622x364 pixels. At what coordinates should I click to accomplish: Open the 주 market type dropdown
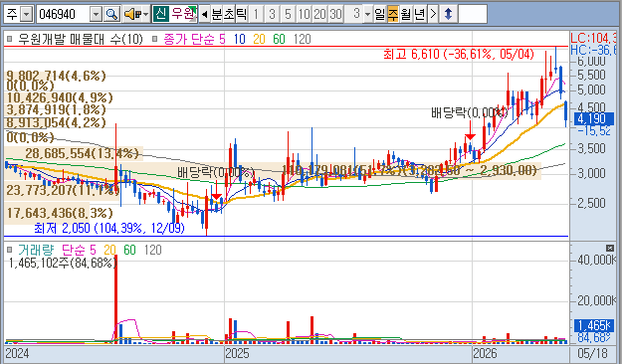26,15
